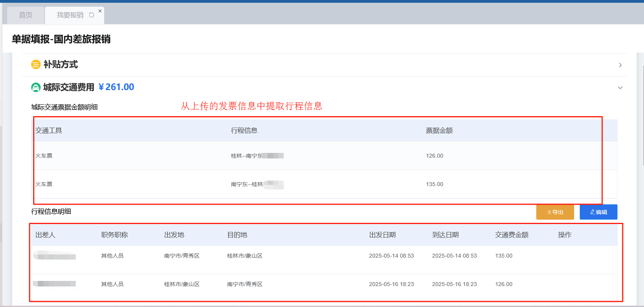644x307 pixels.
Task: Select the 火车票 cell in 126.00 row
Action: coord(44,156)
